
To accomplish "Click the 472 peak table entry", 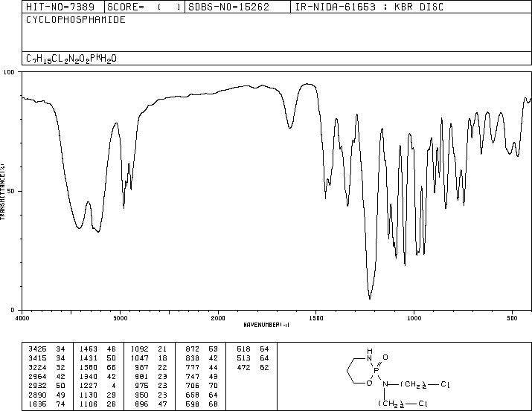I will click(243, 367).
